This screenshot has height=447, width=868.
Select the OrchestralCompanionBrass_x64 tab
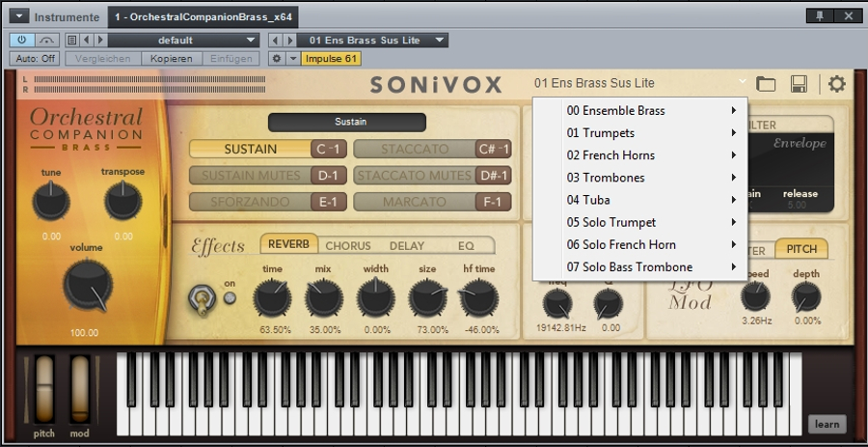click(x=203, y=17)
